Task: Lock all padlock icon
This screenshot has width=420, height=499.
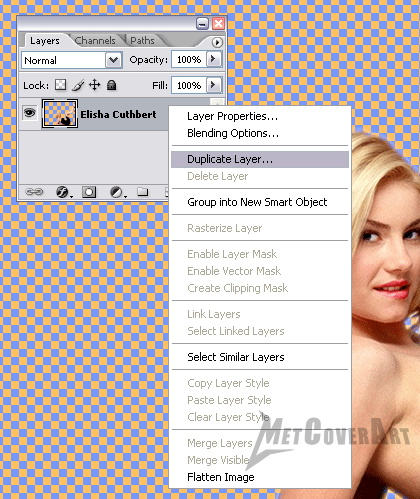Action: tap(111, 85)
